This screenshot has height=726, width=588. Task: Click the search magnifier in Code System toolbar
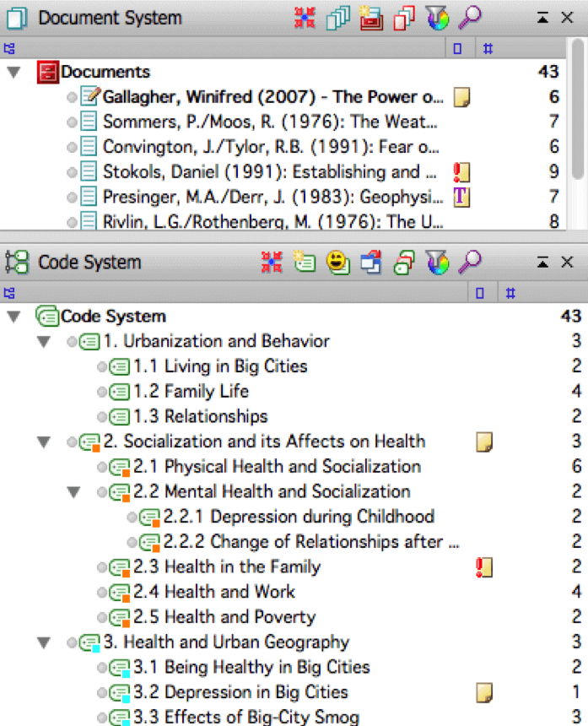(x=470, y=263)
